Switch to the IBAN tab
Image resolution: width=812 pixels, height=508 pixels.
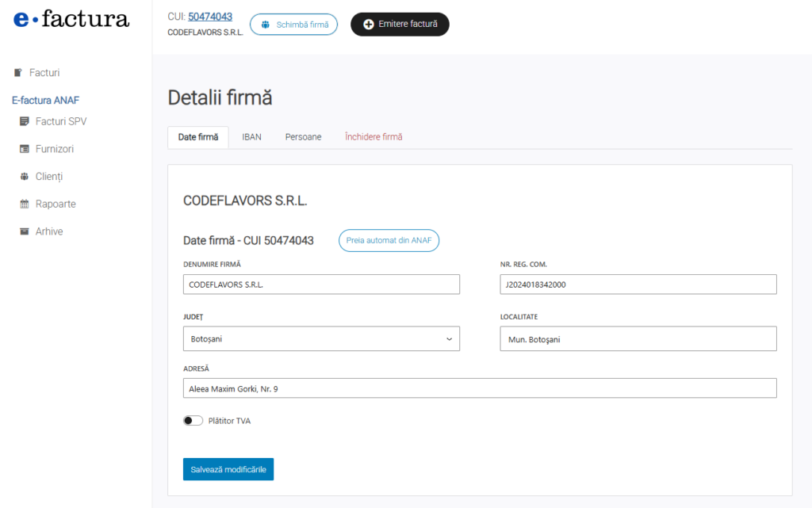pyautogui.click(x=251, y=137)
